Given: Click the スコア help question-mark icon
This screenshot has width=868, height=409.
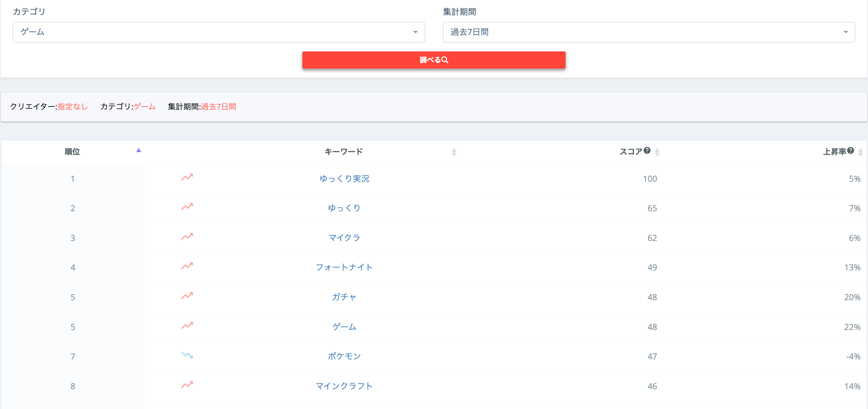Looking at the screenshot, I should point(647,150).
